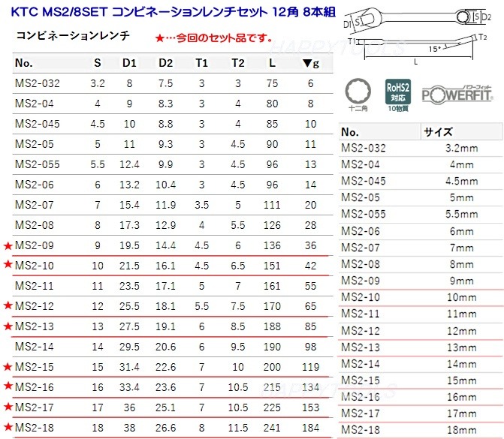Click the red star beside MS2-10
504x439 pixels.
[x=8, y=264]
